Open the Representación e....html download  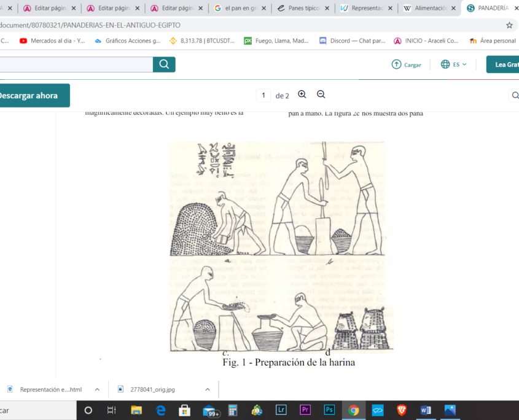pos(50,389)
